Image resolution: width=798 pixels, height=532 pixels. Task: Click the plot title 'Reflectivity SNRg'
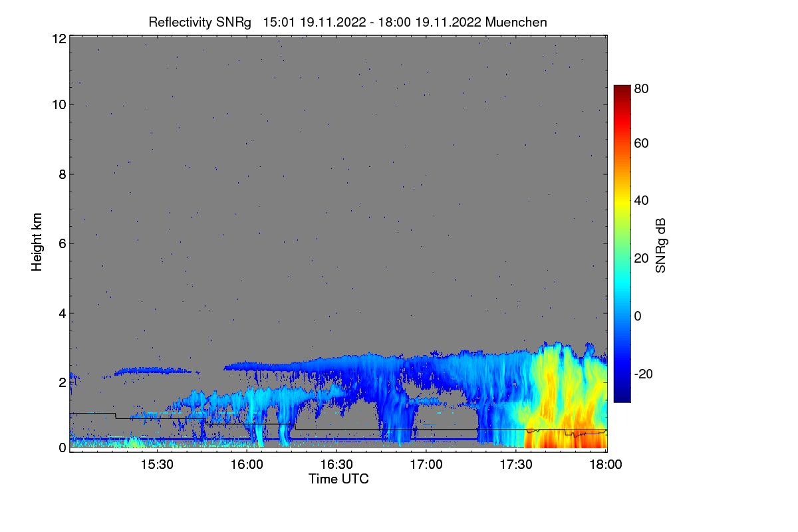[199, 22]
